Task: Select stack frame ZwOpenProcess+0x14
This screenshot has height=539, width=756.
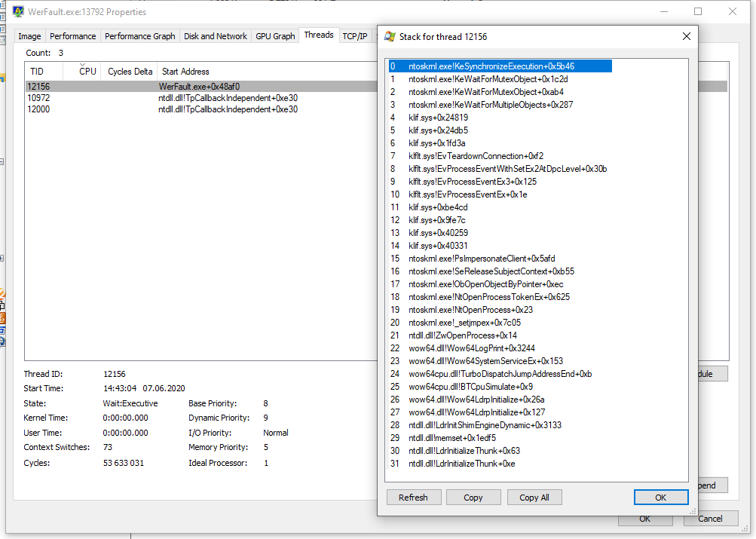Action: [x=500, y=335]
